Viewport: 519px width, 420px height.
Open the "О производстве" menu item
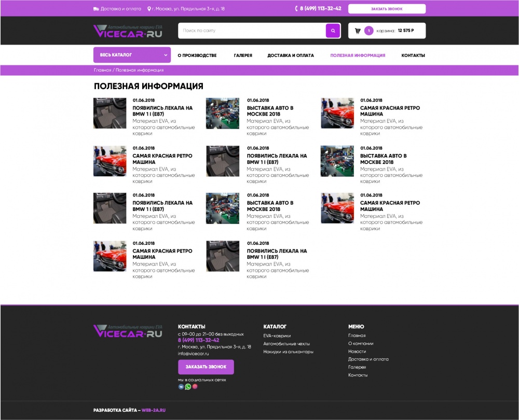pyautogui.click(x=197, y=55)
